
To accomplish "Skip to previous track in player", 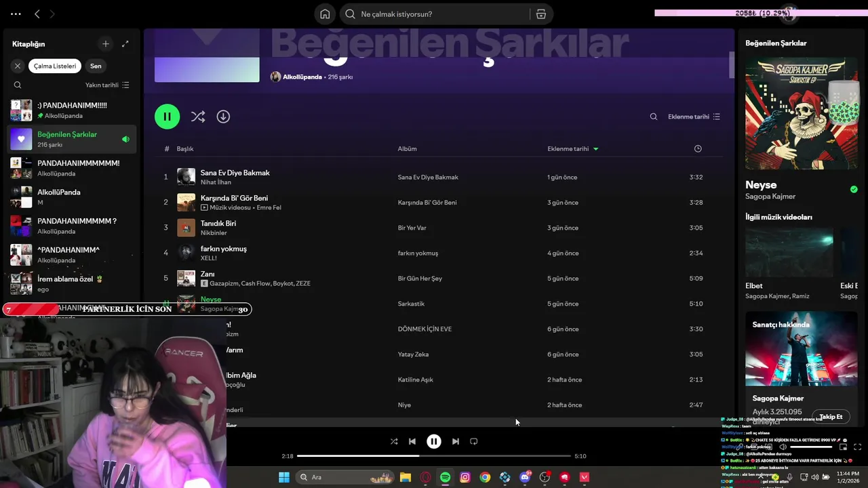I will [412, 441].
